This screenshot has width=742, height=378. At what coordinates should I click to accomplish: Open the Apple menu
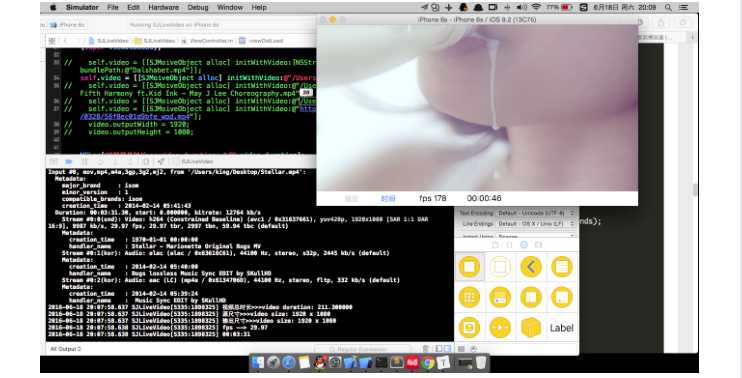pyautogui.click(x=53, y=8)
